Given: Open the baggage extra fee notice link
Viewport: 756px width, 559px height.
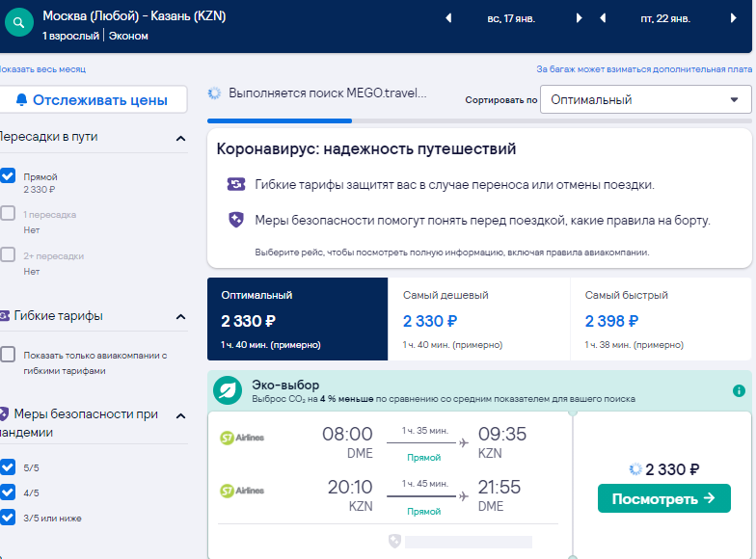Looking at the screenshot, I should (x=644, y=69).
